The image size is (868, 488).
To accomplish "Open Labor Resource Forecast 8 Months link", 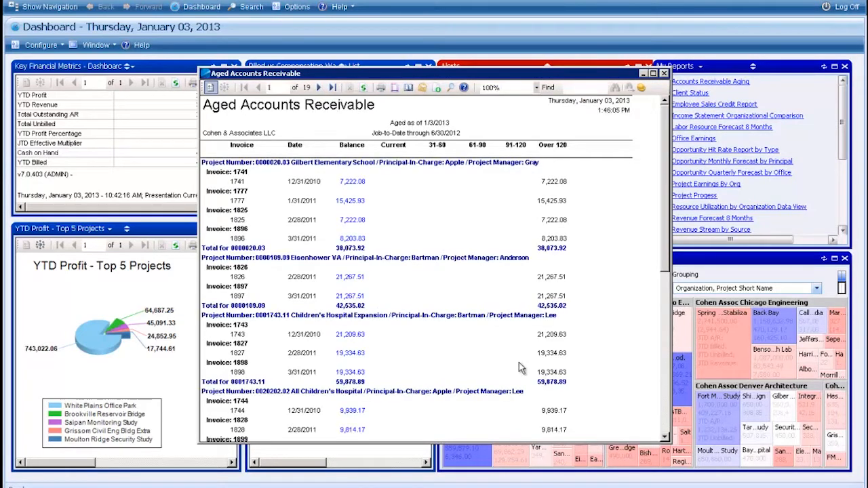I will click(722, 127).
